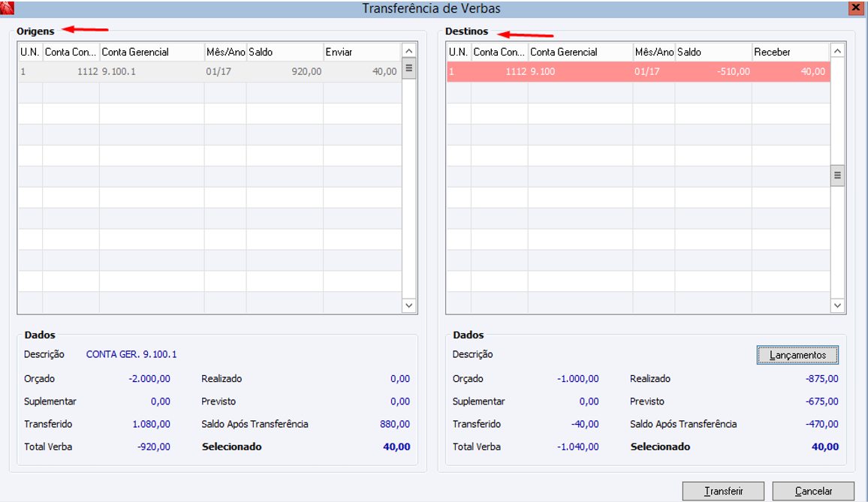Click Destinos Saldo Após Transferência '-470,00'

click(x=822, y=424)
